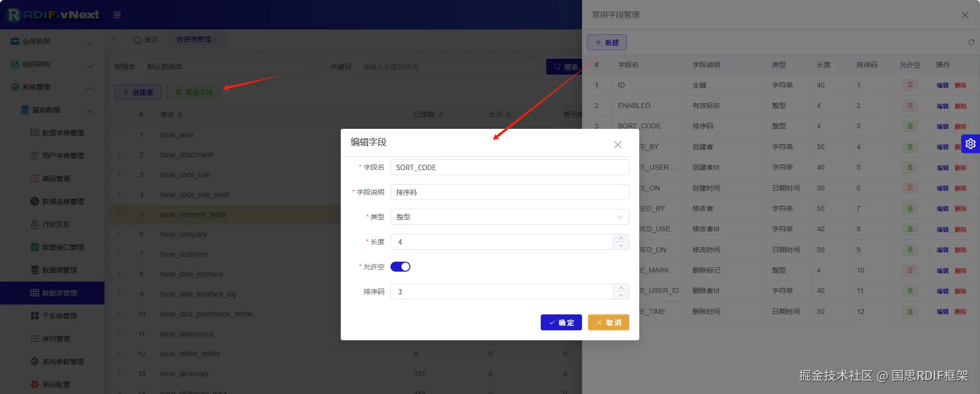Click the 子系统管理 grid icon
This screenshot has width=980, height=394.
point(35,316)
